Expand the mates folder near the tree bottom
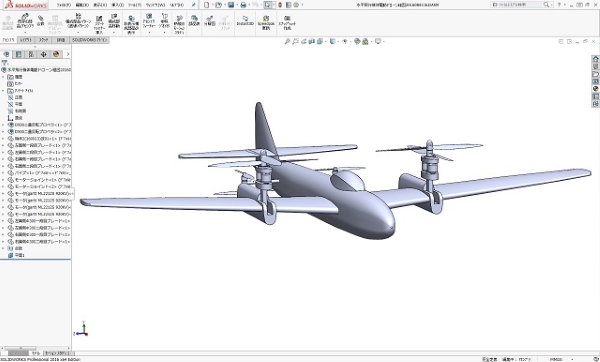Screen dimensions: 600x362 pos(3,248)
